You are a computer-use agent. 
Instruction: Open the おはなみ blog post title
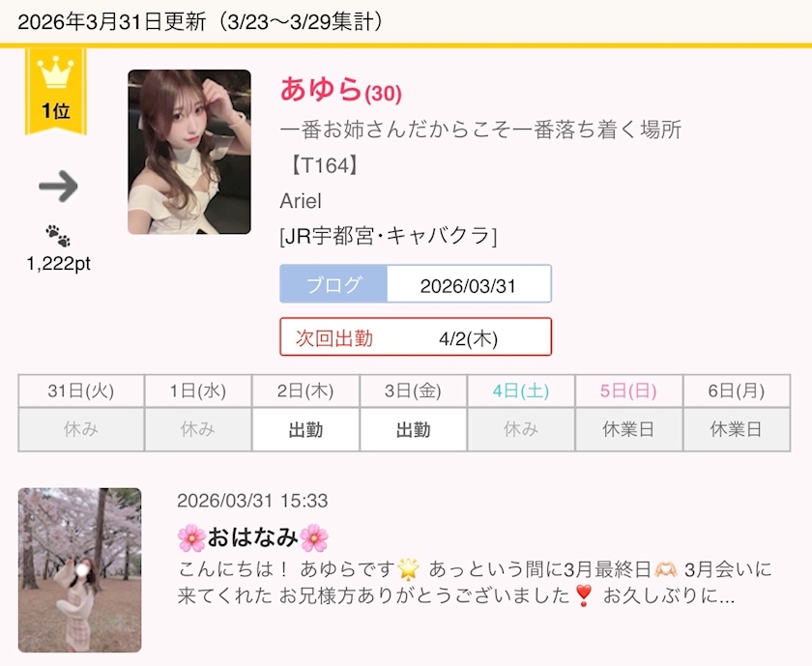(252, 537)
